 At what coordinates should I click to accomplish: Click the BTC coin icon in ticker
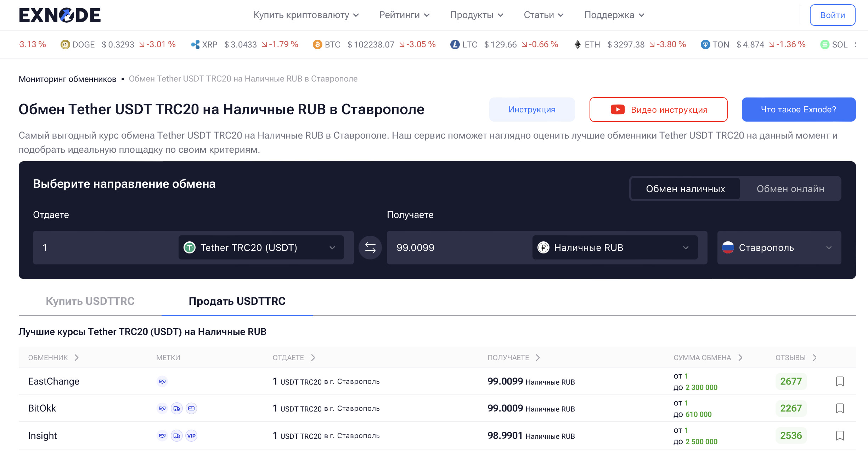coord(317,45)
